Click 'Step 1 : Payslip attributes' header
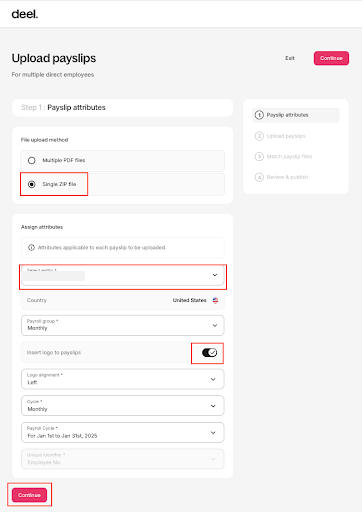The image size is (362, 512). coord(63,107)
